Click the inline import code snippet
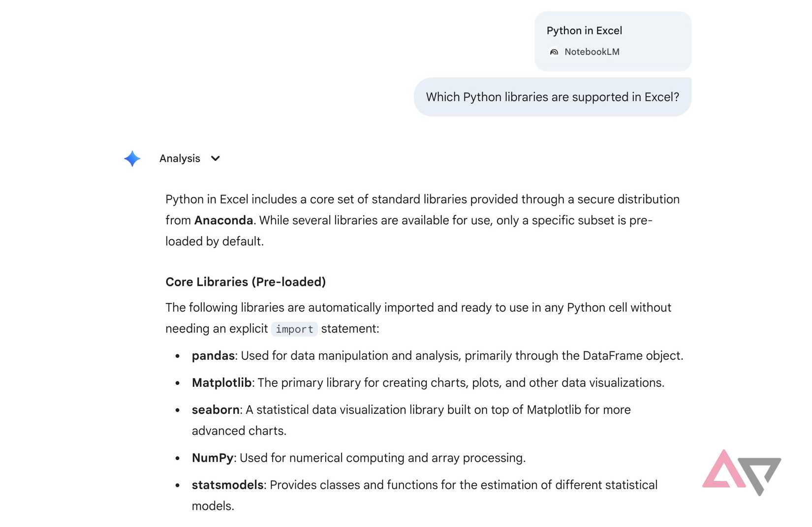812x527 pixels. (294, 329)
